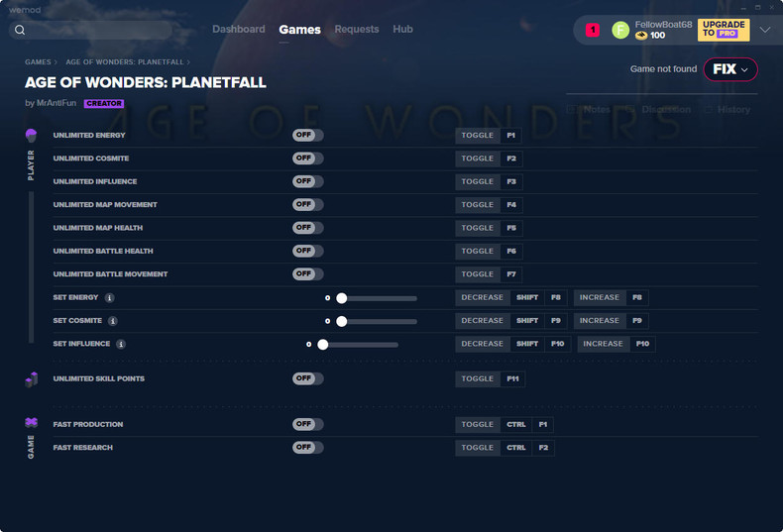
Task: Click the Set Energy slider handle
Action: click(x=342, y=298)
